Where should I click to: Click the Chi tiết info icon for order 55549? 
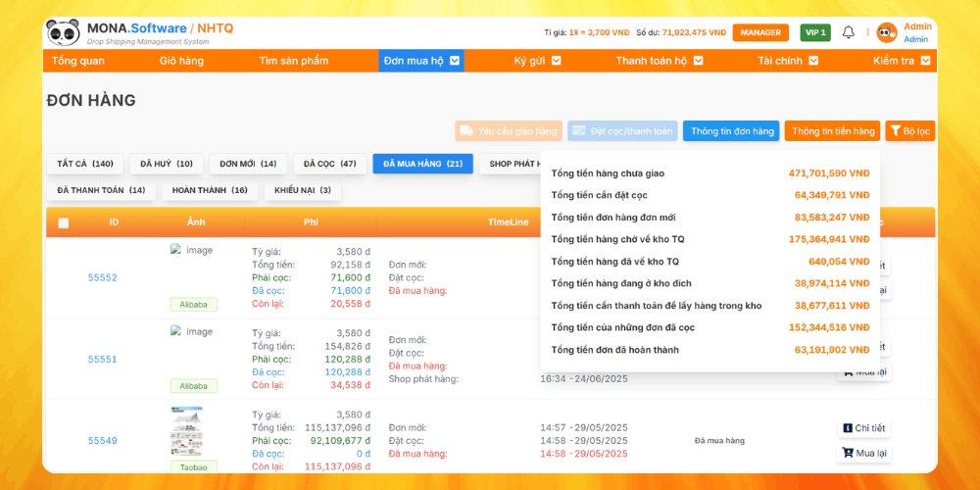848,428
